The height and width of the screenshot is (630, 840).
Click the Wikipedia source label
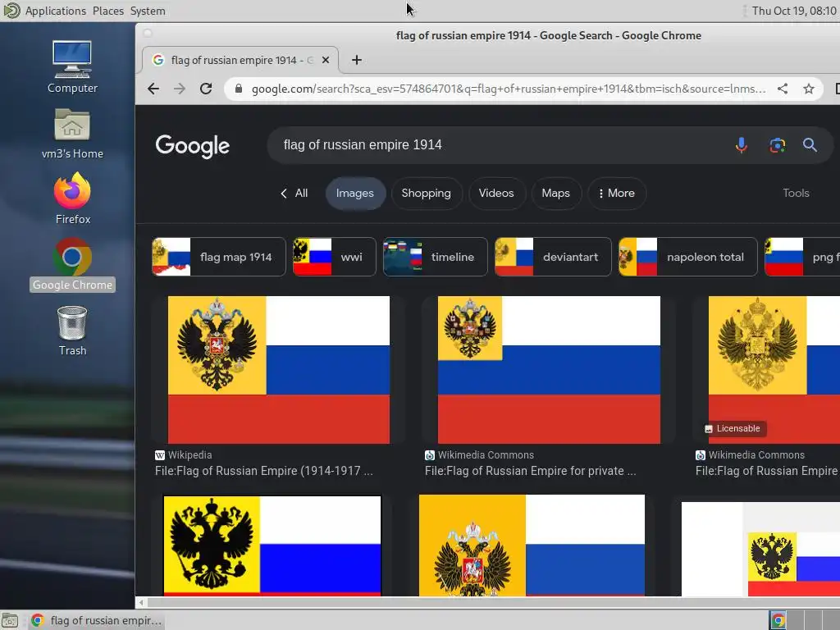(189, 455)
